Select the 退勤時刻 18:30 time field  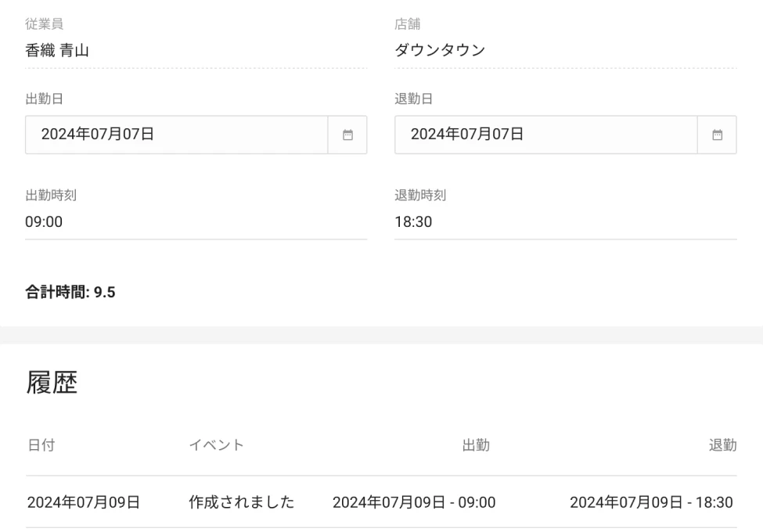[x=565, y=222]
